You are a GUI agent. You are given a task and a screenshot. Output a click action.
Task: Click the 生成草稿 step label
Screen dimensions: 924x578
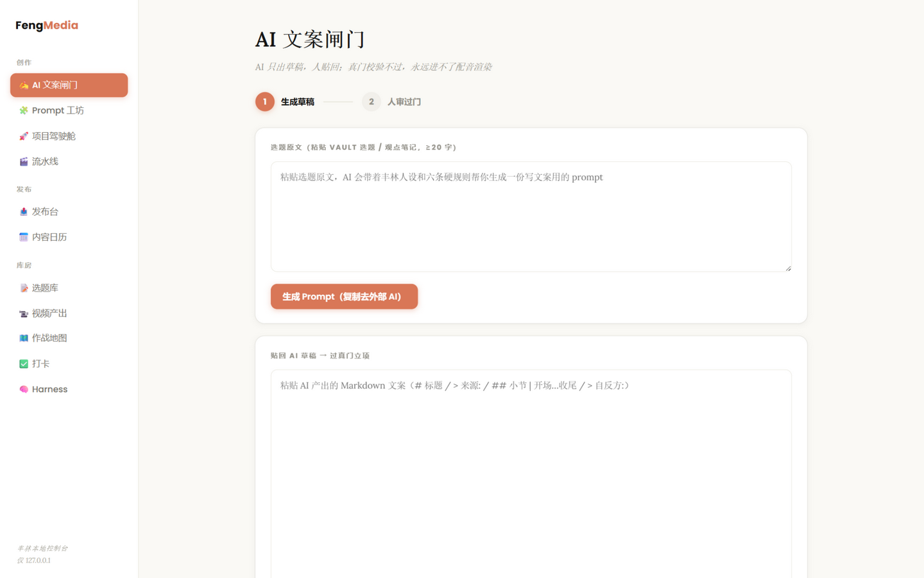[x=298, y=102]
